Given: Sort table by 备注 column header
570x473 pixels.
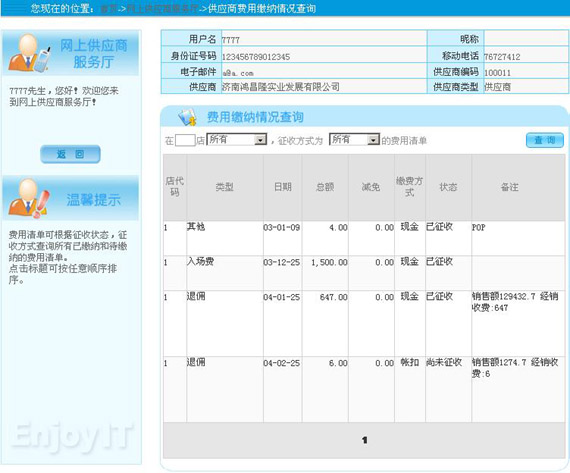Looking at the screenshot, I should (510, 187).
